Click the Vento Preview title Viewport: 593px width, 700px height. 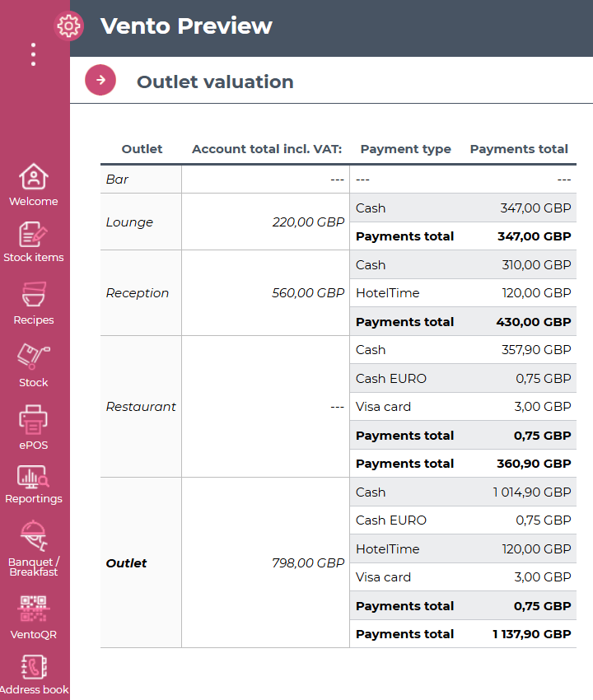(x=186, y=26)
